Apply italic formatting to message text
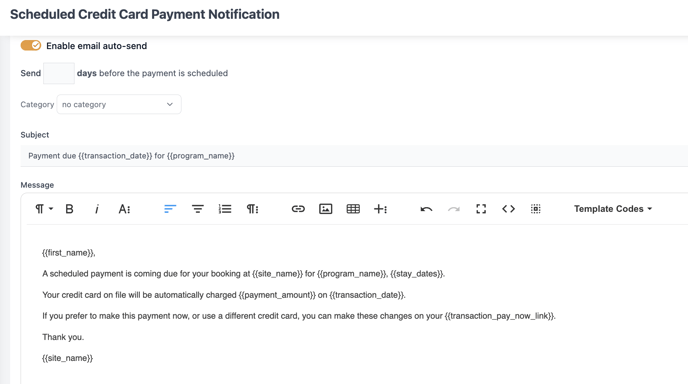This screenshot has width=688, height=384. pos(97,209)
